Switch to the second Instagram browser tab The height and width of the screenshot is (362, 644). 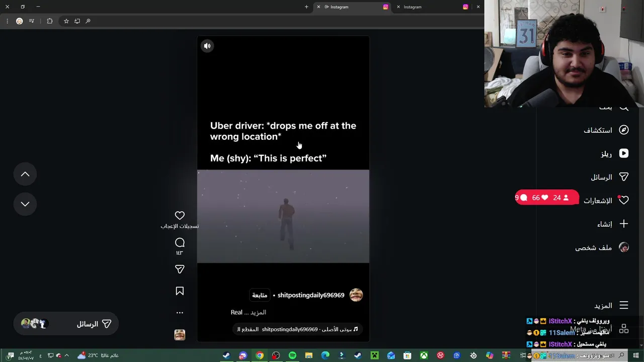(433, 7)
